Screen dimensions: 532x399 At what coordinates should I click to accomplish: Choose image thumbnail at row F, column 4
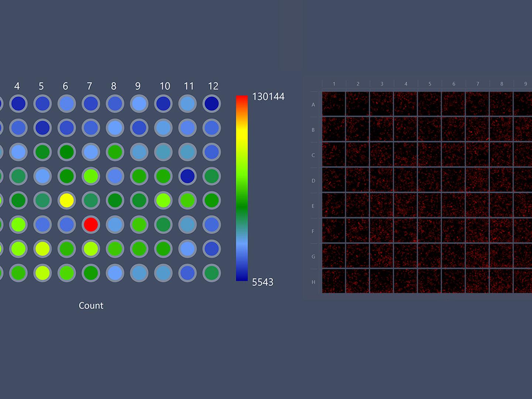[x=406, y=231]
